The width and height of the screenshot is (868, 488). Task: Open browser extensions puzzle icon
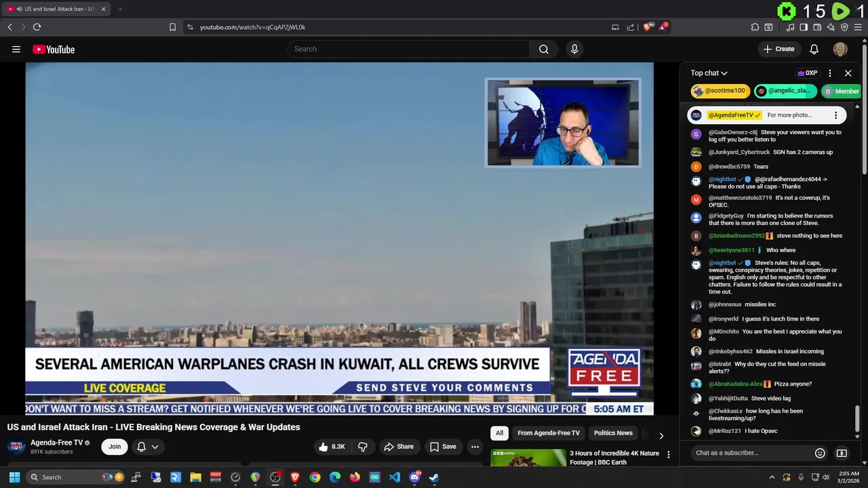[755, 27]
